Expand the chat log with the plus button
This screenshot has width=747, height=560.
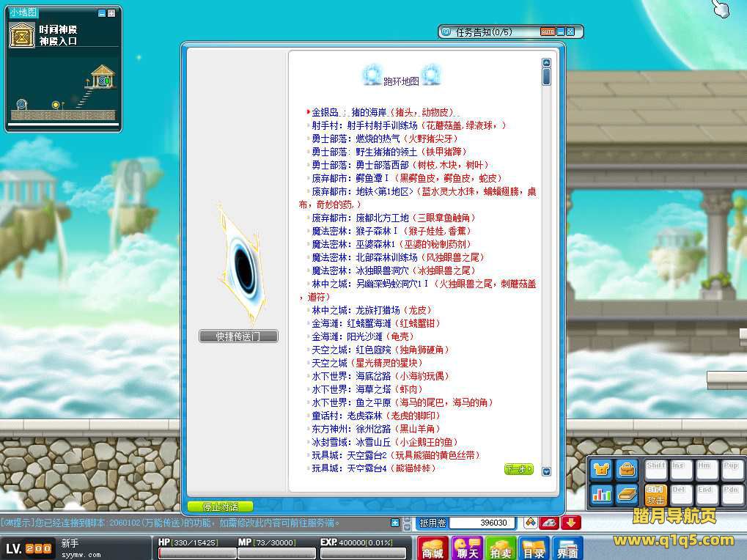pyautogui.click(x=396, y=523)
